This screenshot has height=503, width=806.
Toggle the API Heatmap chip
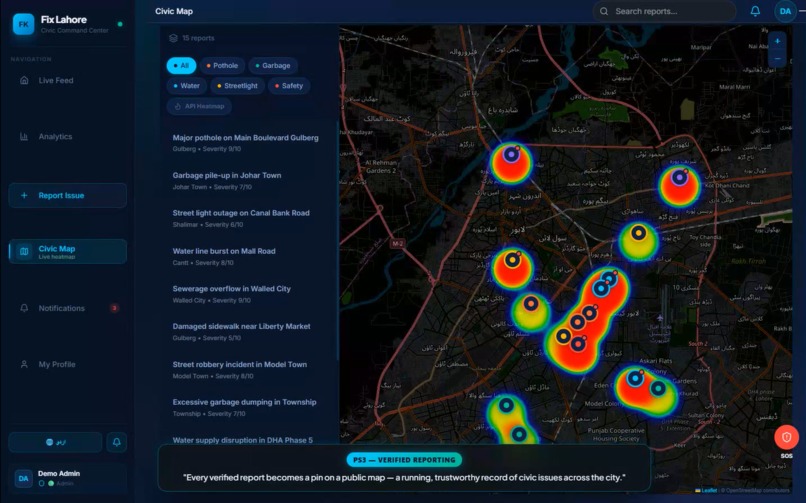click(x=199, y=106)
